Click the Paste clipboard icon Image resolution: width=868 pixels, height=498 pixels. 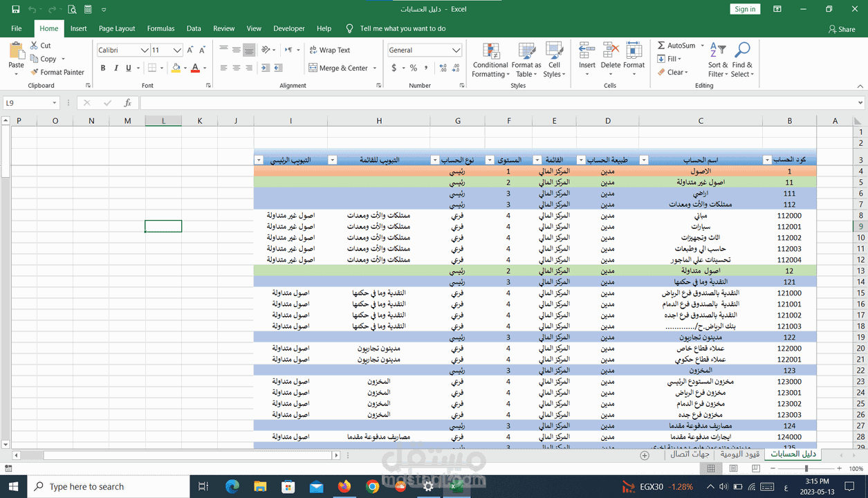click(16, 51)
